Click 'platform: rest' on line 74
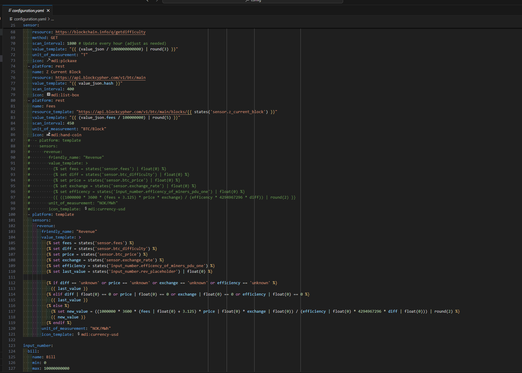 tap(48, 66)
